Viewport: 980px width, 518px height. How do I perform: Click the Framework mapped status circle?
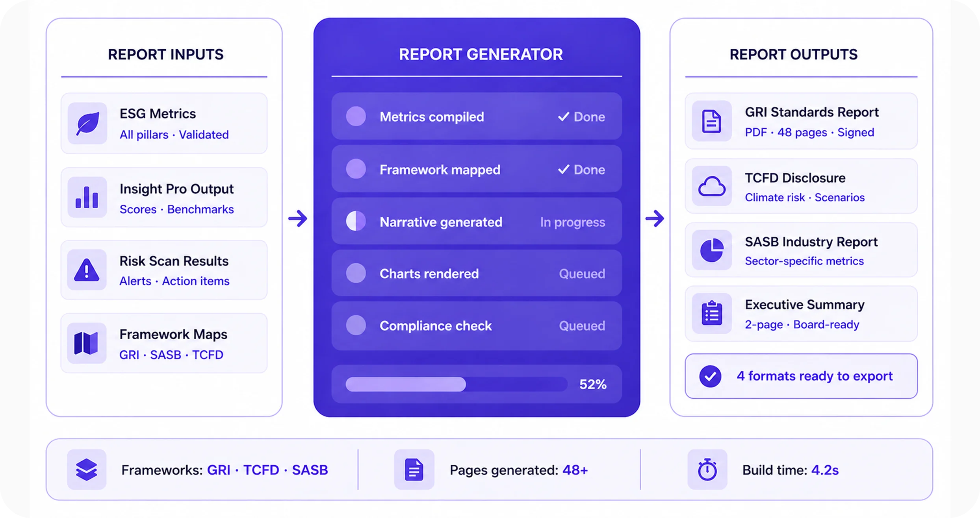click(x=356, y=169)
